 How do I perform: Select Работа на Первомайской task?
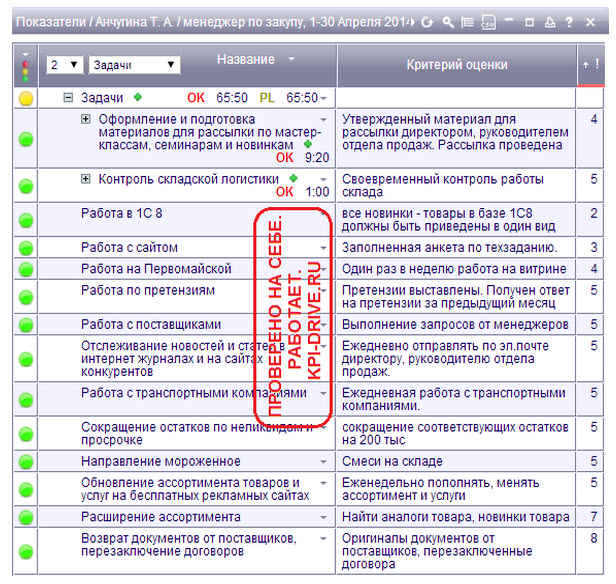click(156, 269)
